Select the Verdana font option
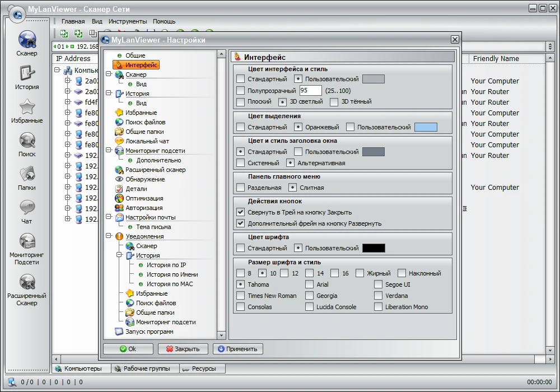 tap(379, 296)
